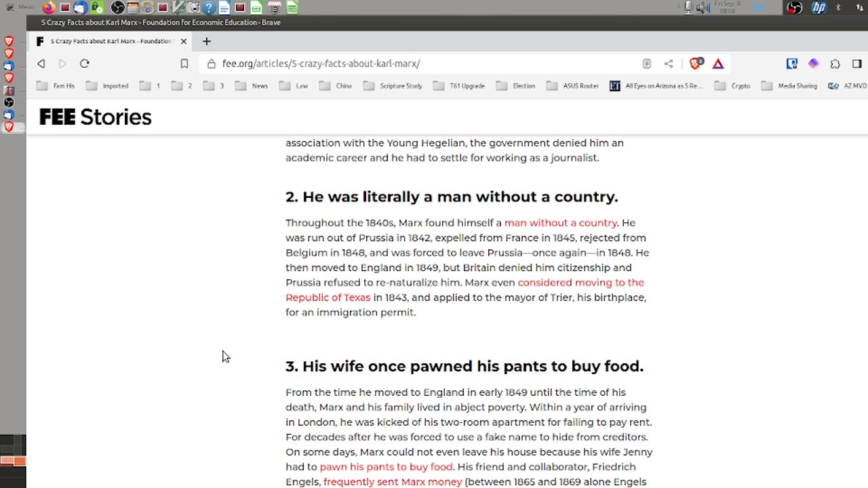Open the help question-mark launcher

(x=209, y=7)
